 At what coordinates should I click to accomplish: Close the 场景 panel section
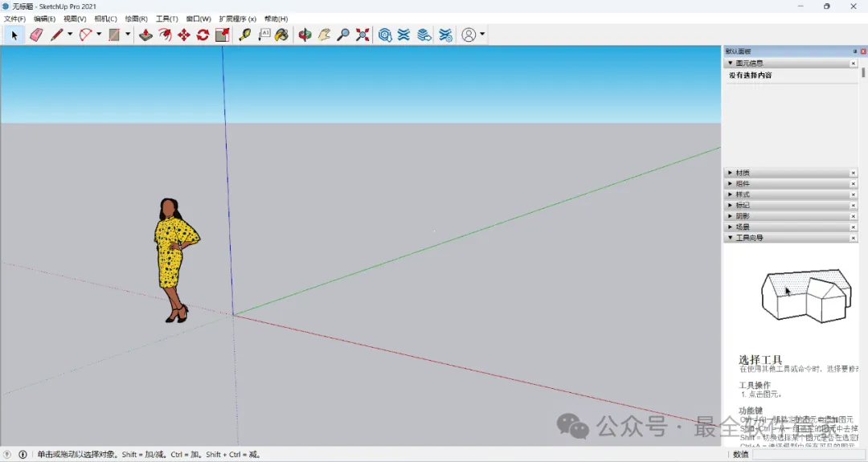(x=853, y=227)
